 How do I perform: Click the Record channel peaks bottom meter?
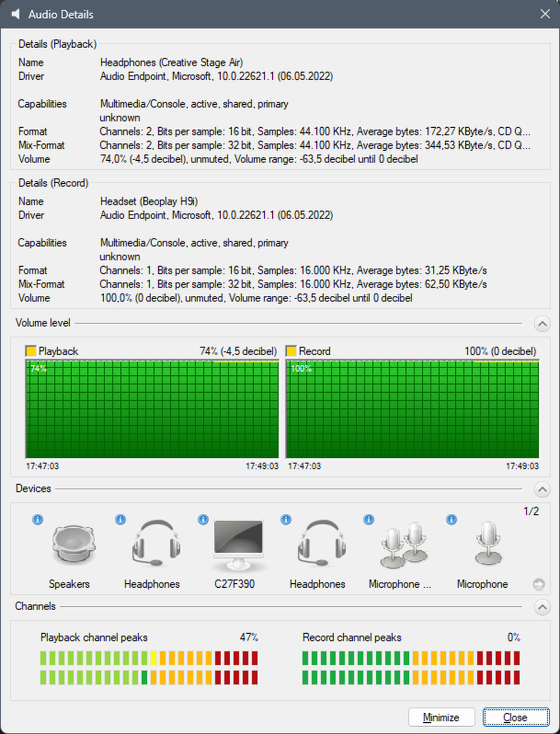pos(411,677)
